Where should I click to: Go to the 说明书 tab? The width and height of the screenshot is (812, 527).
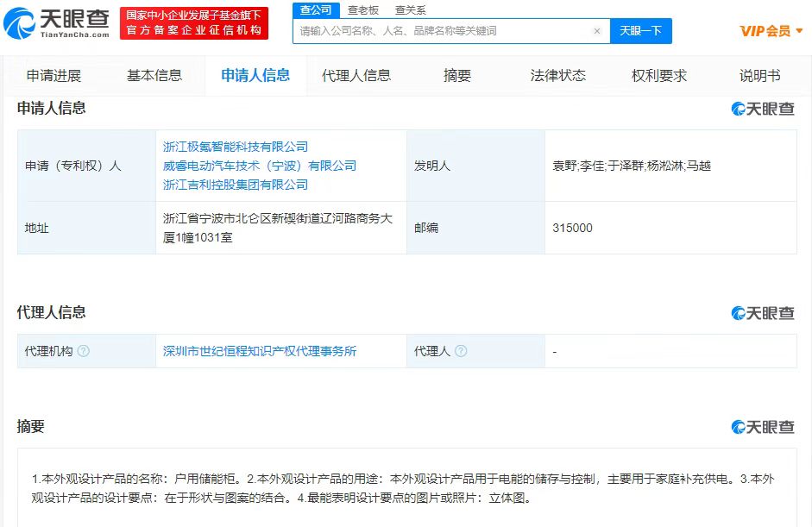pos(759,76)
